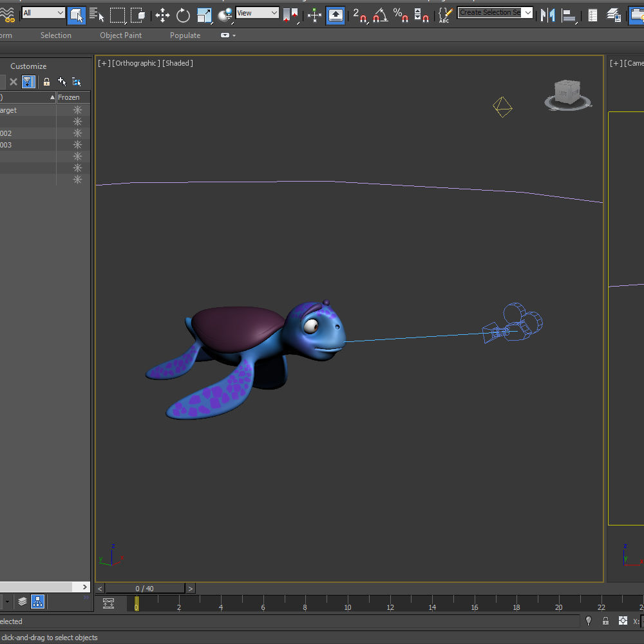The image size is (644, 644).
Task: Toggle frozen state of arget row
Action: 77,109
